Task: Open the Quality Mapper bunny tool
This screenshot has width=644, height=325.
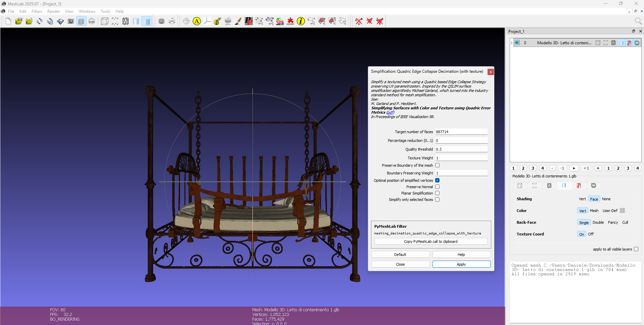Action: [280, 21]
